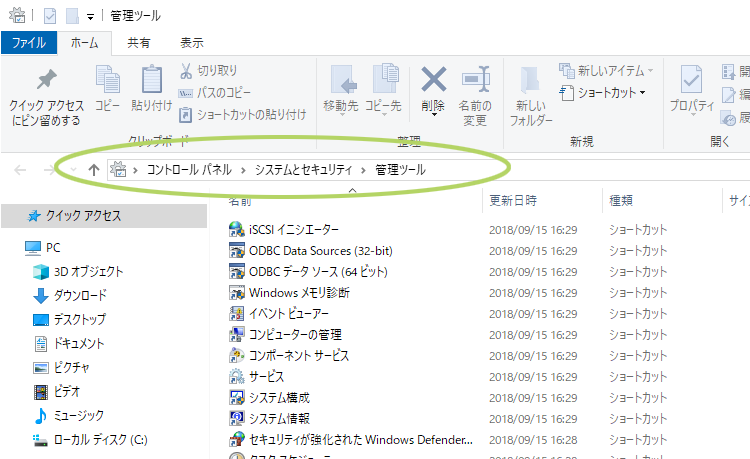
Task: Expand chevron after システムとセキュリティ breadcrumb
Action: (x=364, y=170)
